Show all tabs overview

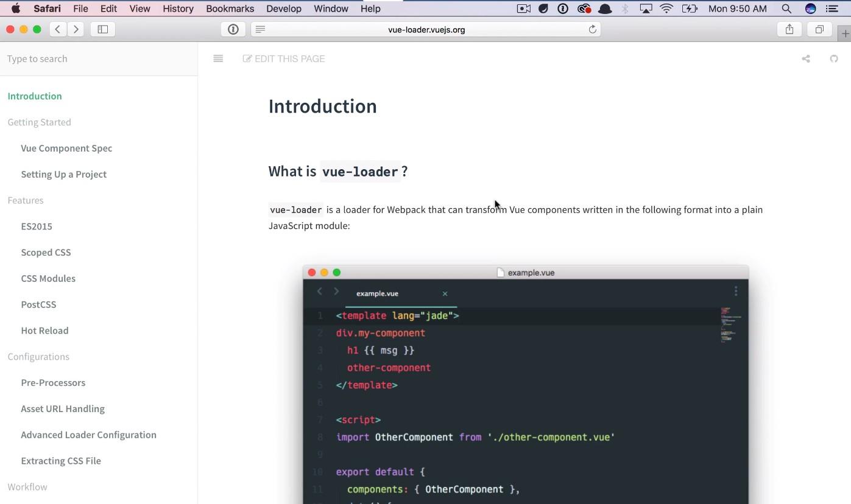point(819,29)
